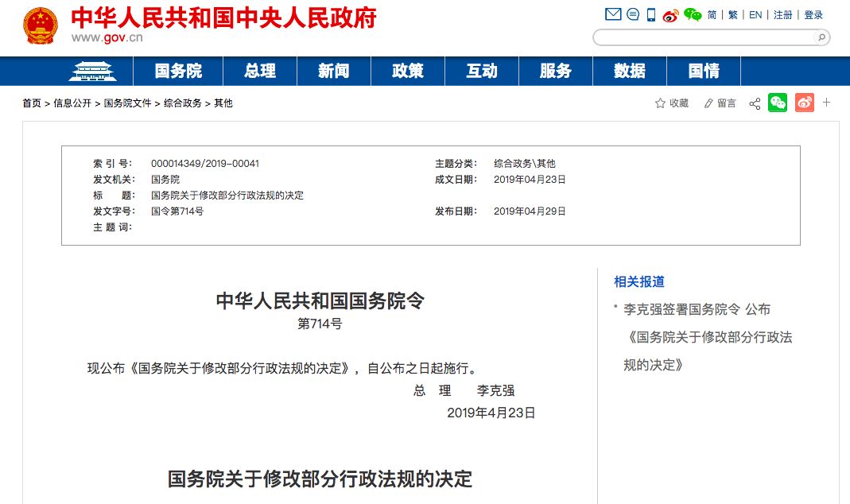Click the message bubble icon in header
The image size is (850, 504).
[x=633, y=14]
